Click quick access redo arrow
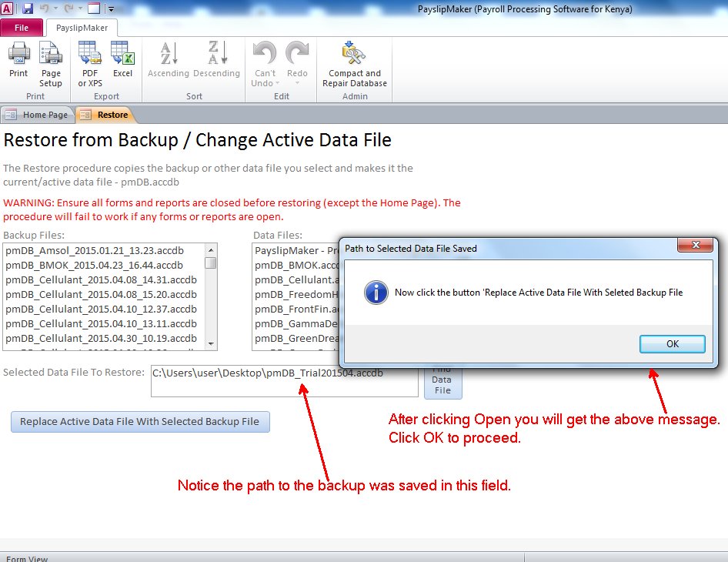This screenshot has height=562, width=728. [x=69, y=8]
